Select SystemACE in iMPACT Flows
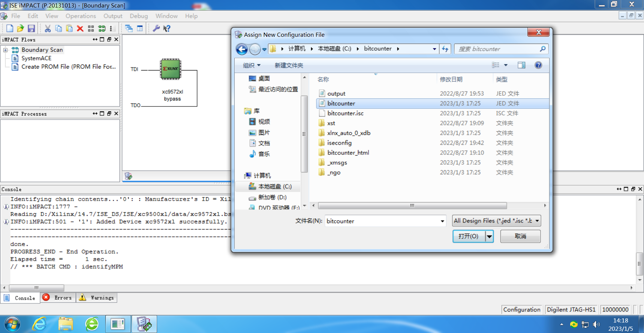The width and height of the screenshot is (644, 333). tap(36, 58)
